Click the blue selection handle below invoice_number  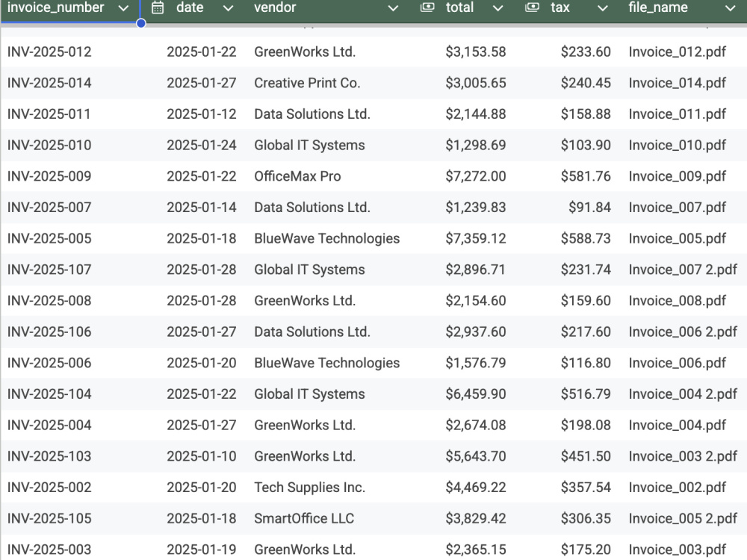coord(141,23)
